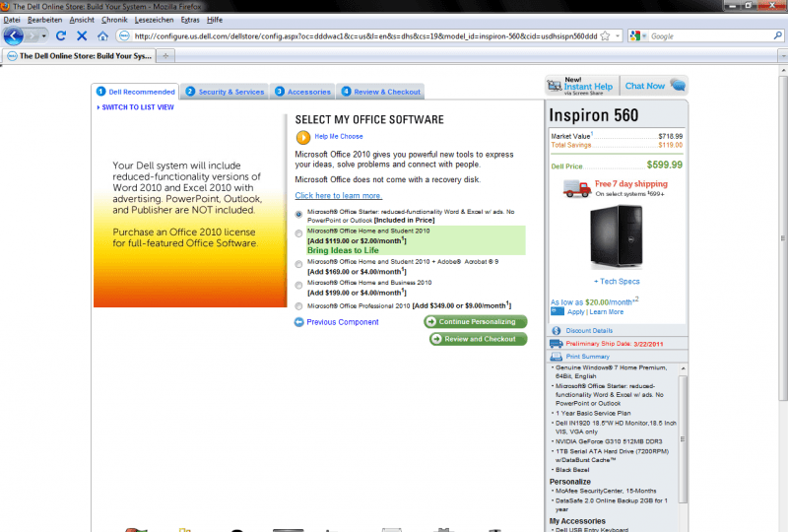Choose Office Professional 2010 radio option
The width and height of the screenshot is (788, 532).
coord(298,306)
